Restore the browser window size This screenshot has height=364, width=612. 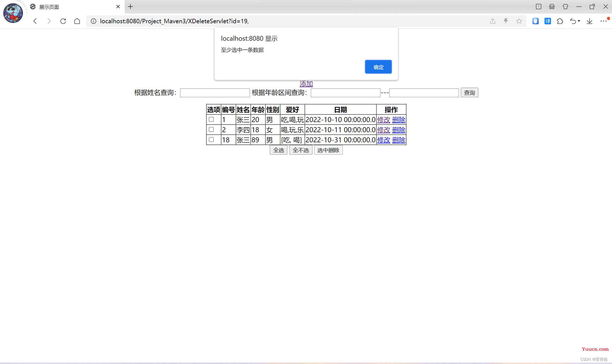tap(592, 7)
